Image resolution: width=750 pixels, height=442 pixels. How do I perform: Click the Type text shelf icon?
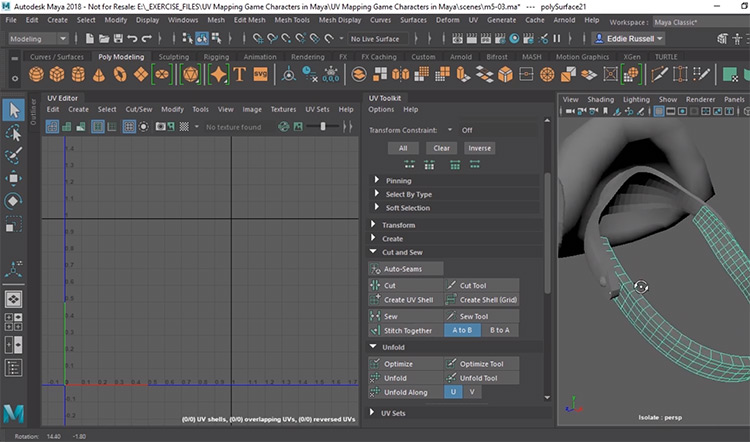click(x=240, y=74)
